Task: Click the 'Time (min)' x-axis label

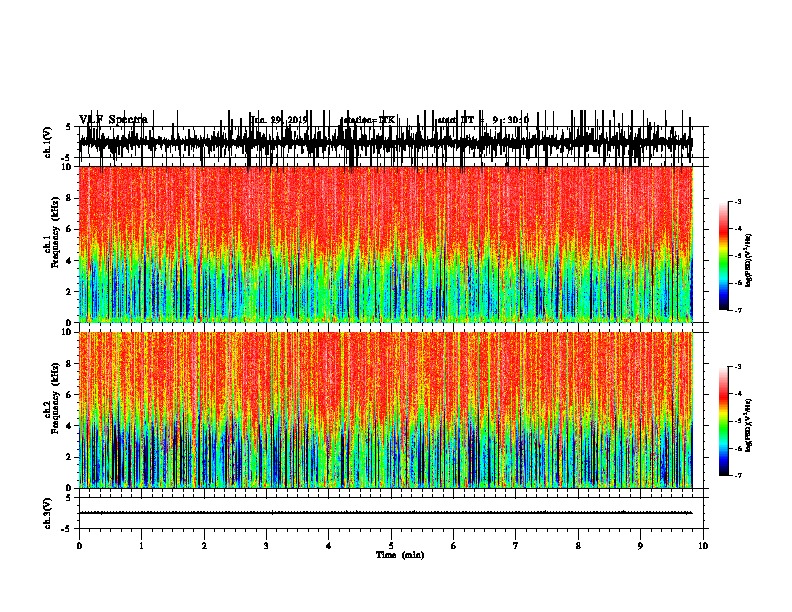Action: tap(400, 555)
